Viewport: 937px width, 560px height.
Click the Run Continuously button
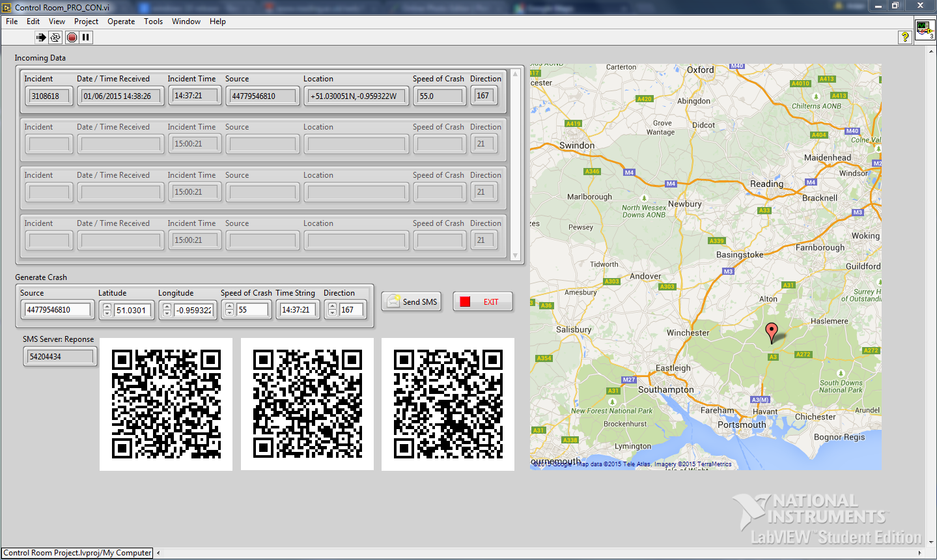[x=56, y=37]
